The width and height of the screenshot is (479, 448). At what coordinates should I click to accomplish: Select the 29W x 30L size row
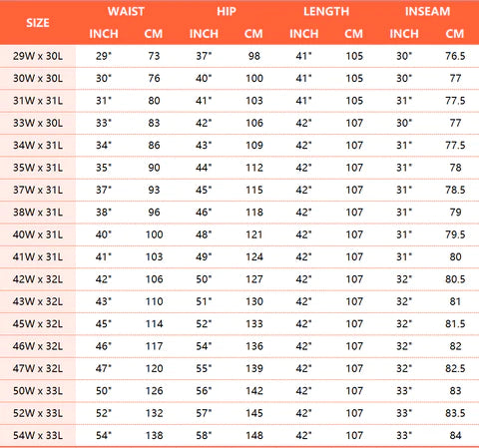(239, 56)
